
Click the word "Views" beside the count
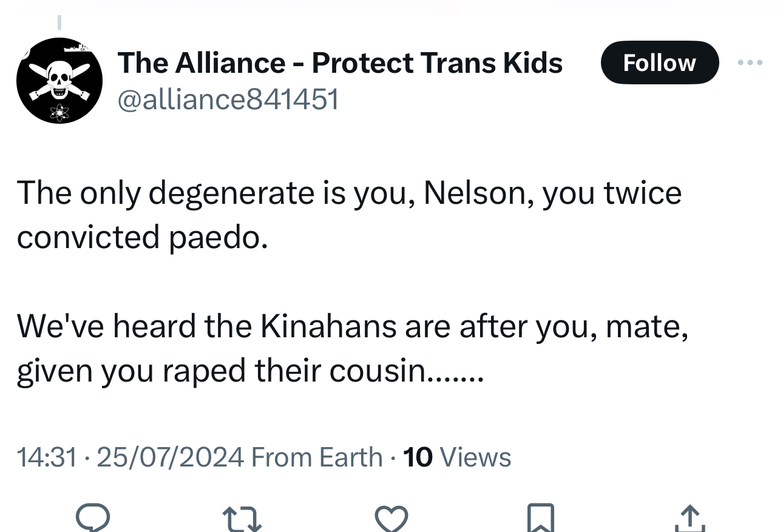pyautogui.click(x=475, y=457)
